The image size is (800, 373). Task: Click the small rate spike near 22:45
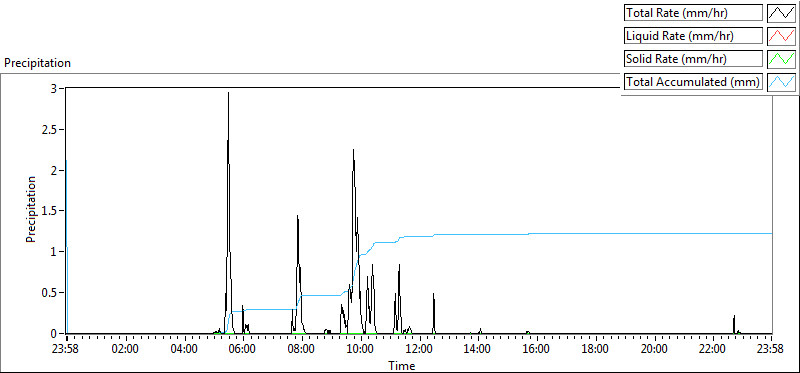[734, 324]
